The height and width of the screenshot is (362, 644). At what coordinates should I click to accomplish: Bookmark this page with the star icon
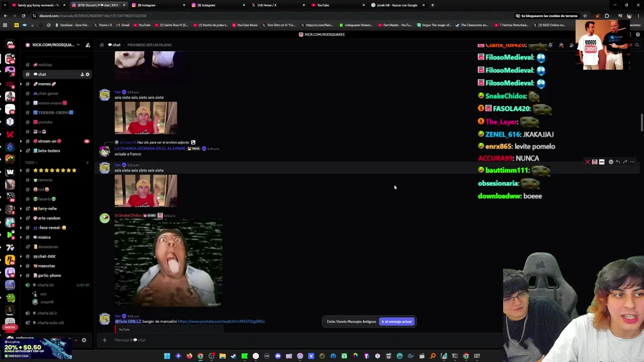[x=585, y=16]
